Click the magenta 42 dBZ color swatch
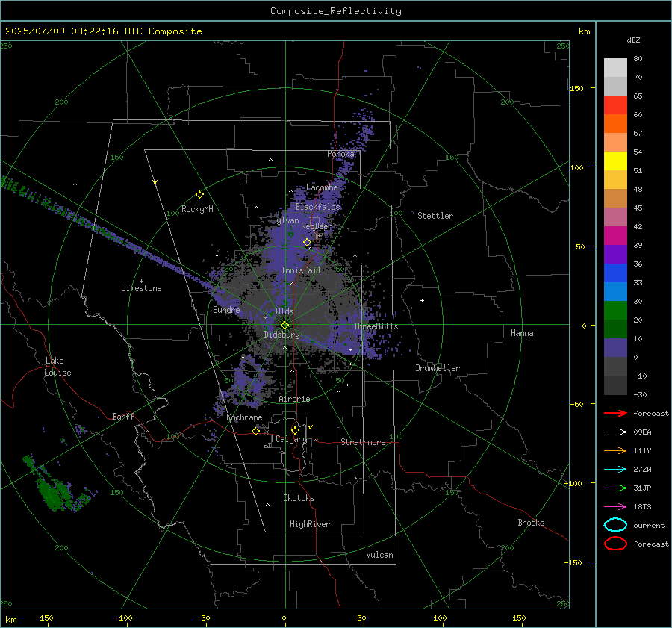The height and width of the screenshot is (628, 672). 615,235
